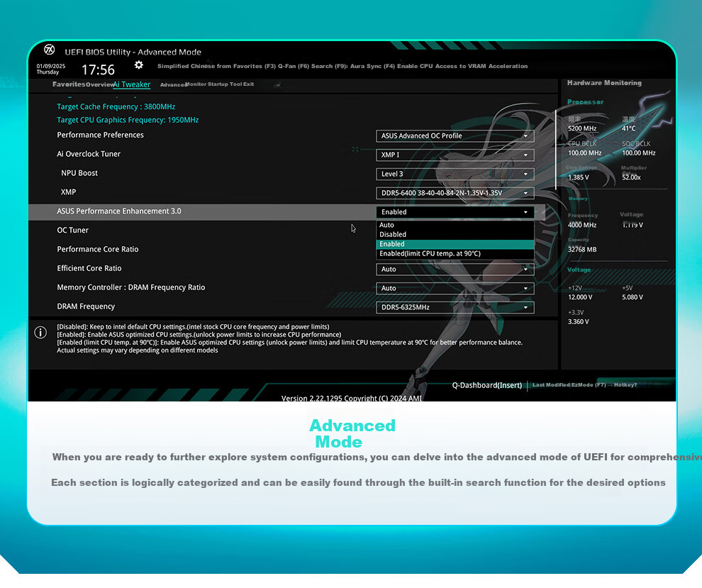702x588 pixels.
Task: Choose Disabled in the open dropdown list
Action: (x=455, y=234)
